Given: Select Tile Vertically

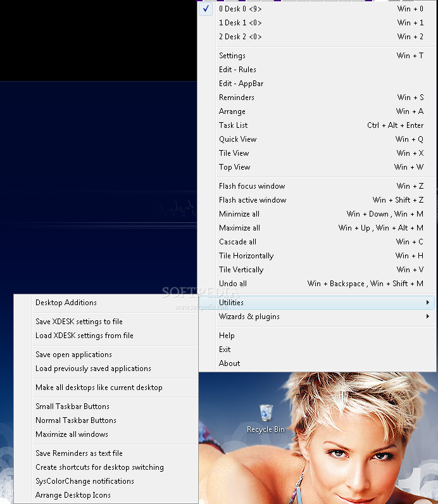Looking at the screenshot, I should 316,270.
